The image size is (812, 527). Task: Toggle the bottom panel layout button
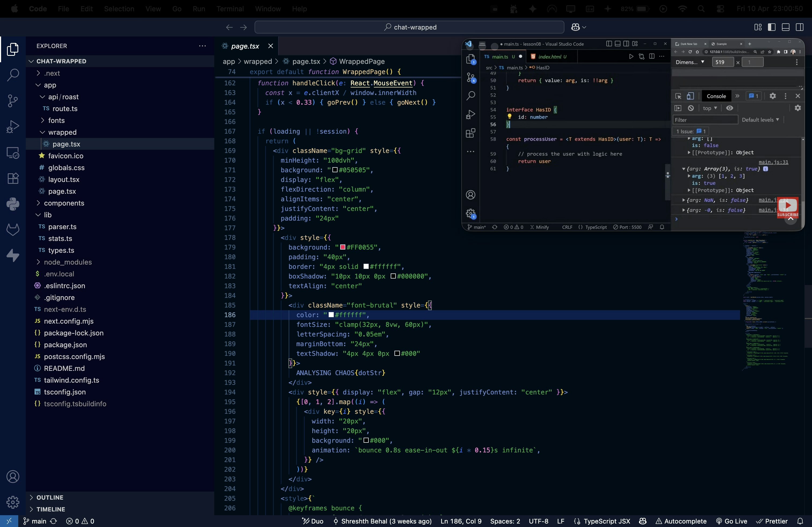[x=785, y=27]
